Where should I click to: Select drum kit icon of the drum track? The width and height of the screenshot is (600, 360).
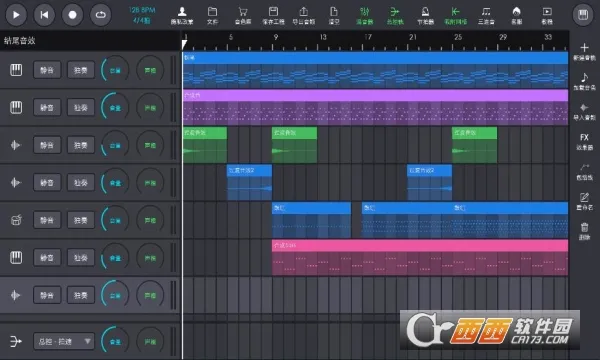(x=16, y=220)
